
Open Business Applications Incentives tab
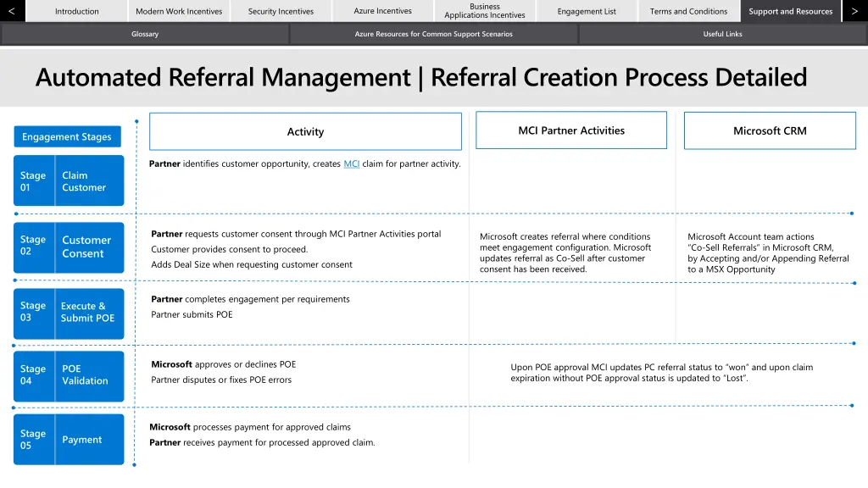tap(484, 11)
